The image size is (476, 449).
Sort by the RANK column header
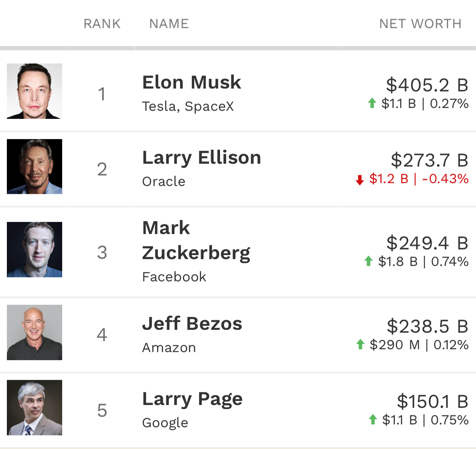102,24
